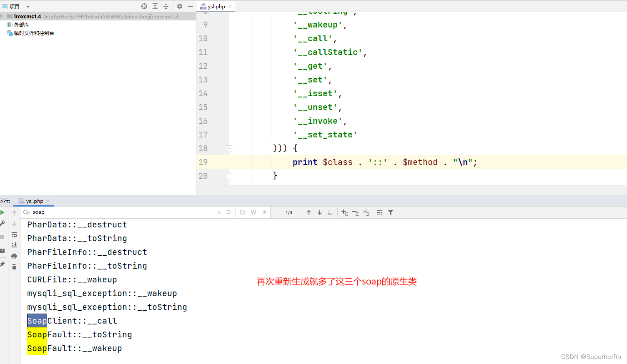Toggle regex mode in the search bar
627x364 pixels.
click(264, 212)
